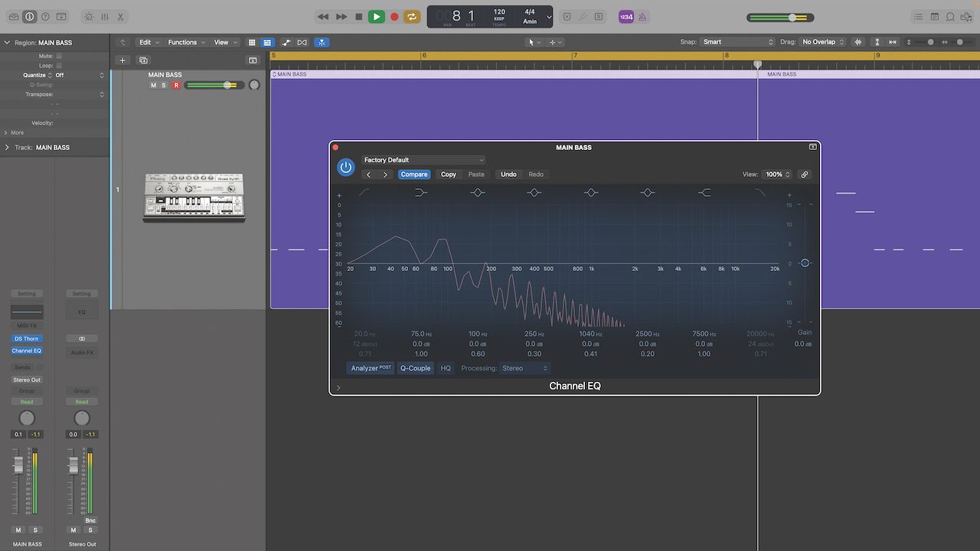Toggle the Analyzer POST button
Screen dimensions: 980x551
[x=371, y=368]
